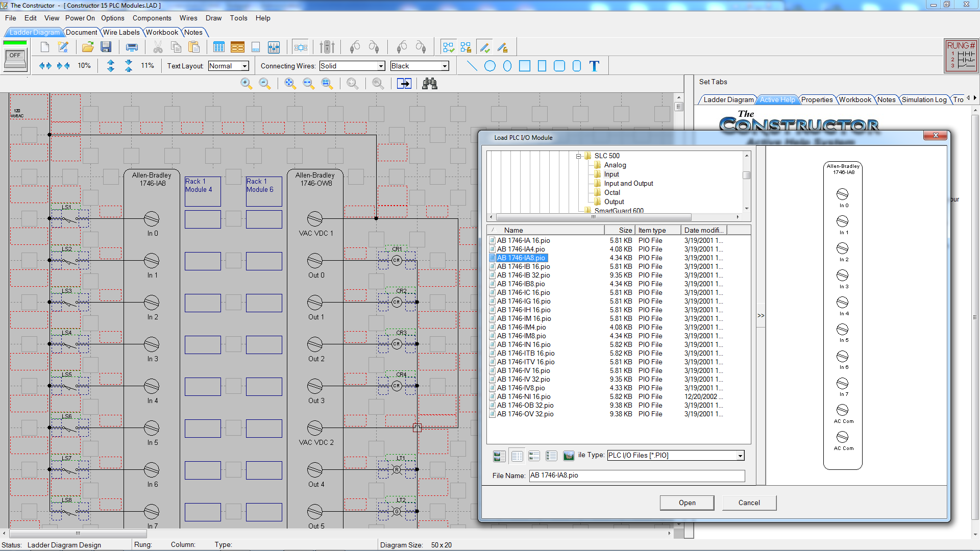Screen dimensions: 980x551
Task: Click the RUN ladder icon at top right
Action: (961, 55)
